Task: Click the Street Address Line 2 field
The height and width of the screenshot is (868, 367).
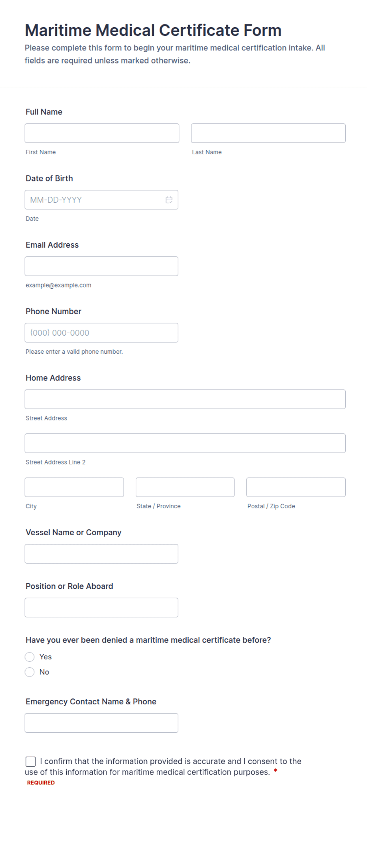Action: (185, 443)
